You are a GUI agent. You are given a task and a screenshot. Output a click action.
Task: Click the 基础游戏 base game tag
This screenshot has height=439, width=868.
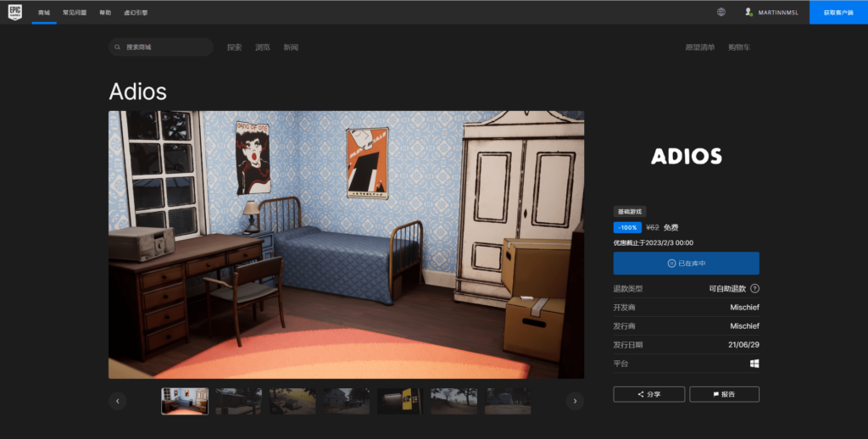(630, 212)
